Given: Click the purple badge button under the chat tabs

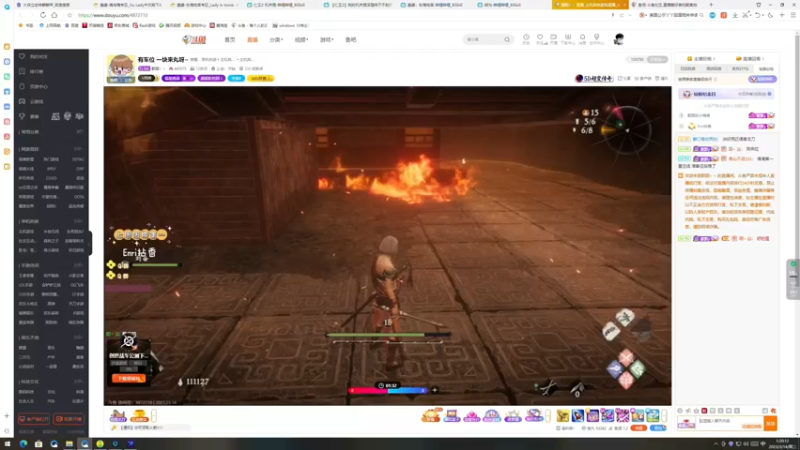Looking at the screenshot, I should (x=762, y=79).
